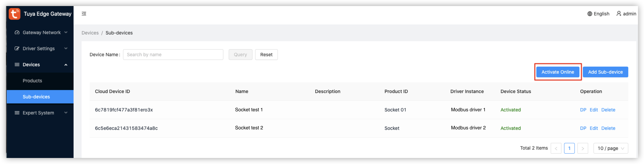This screenshot has width=644, height=164.
Task: Click the Socket test 2 name cell
Action: [x=249, y=128]
